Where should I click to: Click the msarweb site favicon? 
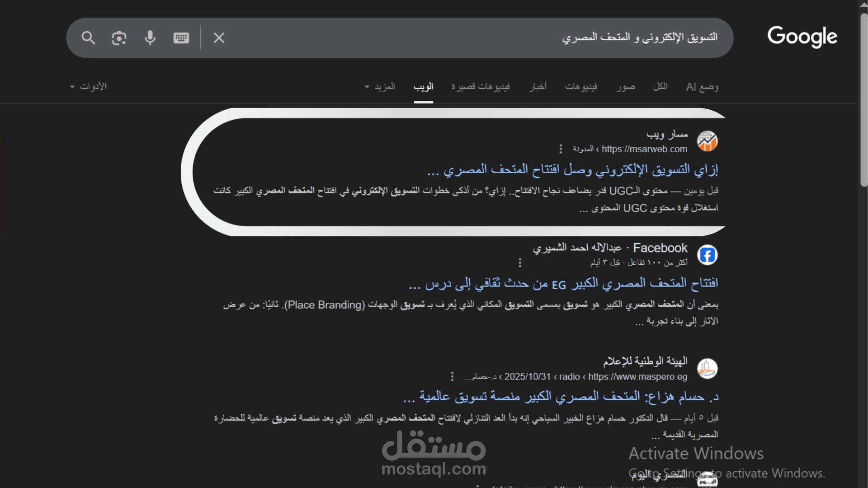point(708,141)
